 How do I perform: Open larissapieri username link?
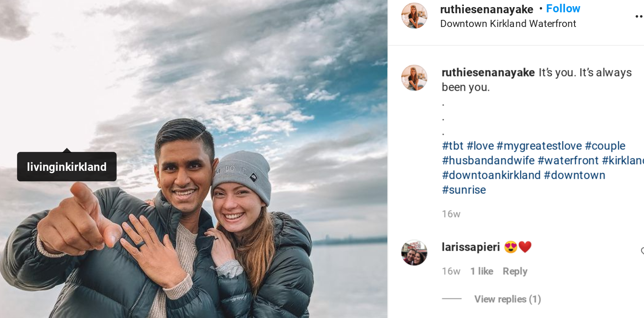471,247
